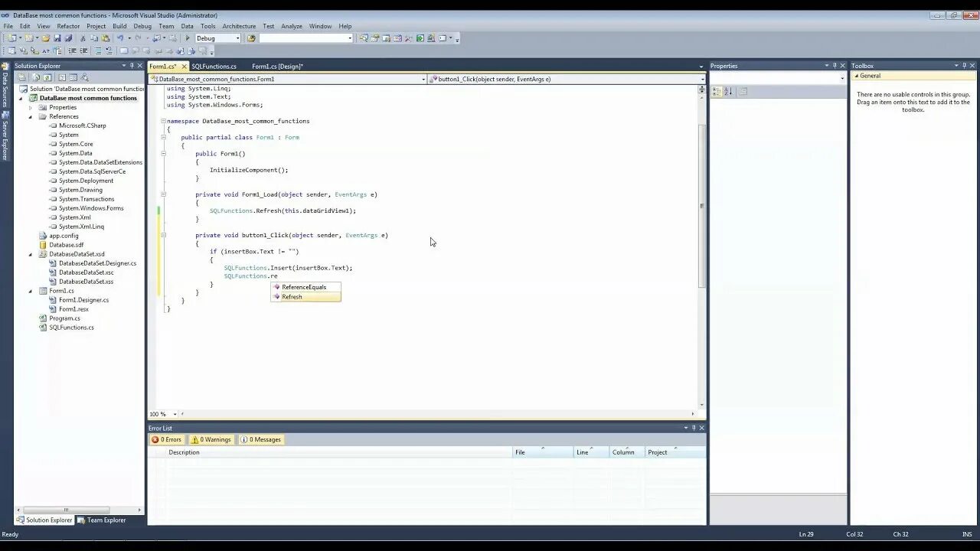Open the Architecture menu

pyautogui.click(x=239, y=26)
